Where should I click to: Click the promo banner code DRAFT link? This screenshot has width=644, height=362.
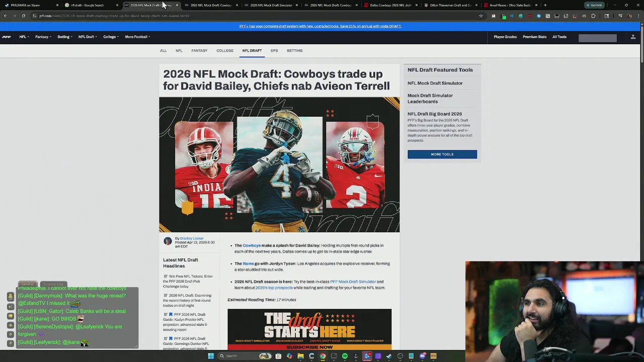[320, 26]
